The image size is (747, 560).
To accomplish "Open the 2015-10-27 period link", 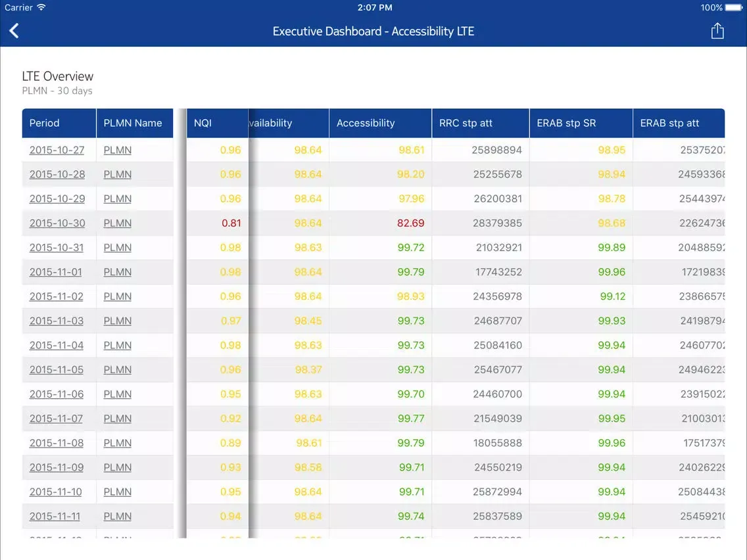I will (x=57, y=150).
